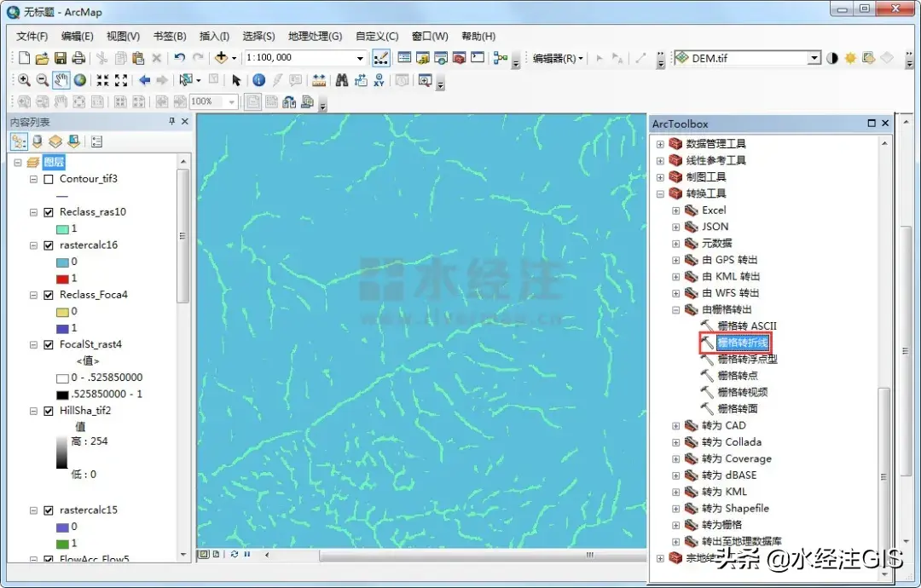Enable the Contour_tif3 layer checkbox
The width and height of the screenshot is (921, 588).
pyautogui.click(x=49, y=179)
